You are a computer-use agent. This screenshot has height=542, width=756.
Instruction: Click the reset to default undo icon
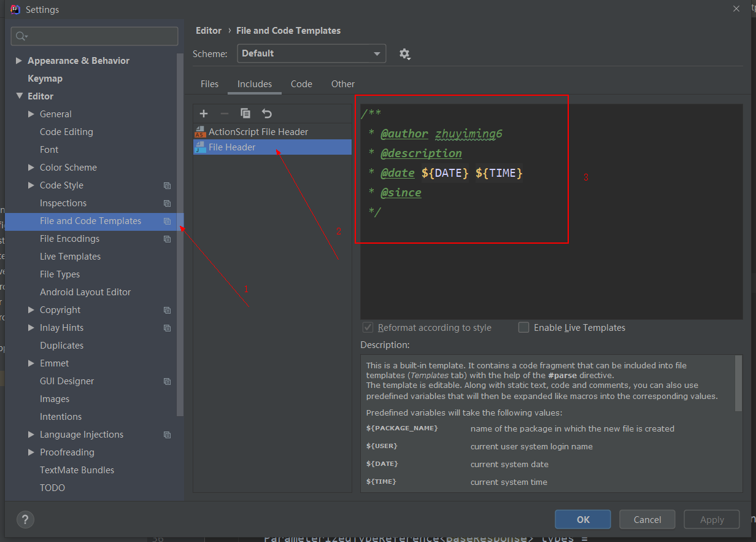[x=266, y=114]
